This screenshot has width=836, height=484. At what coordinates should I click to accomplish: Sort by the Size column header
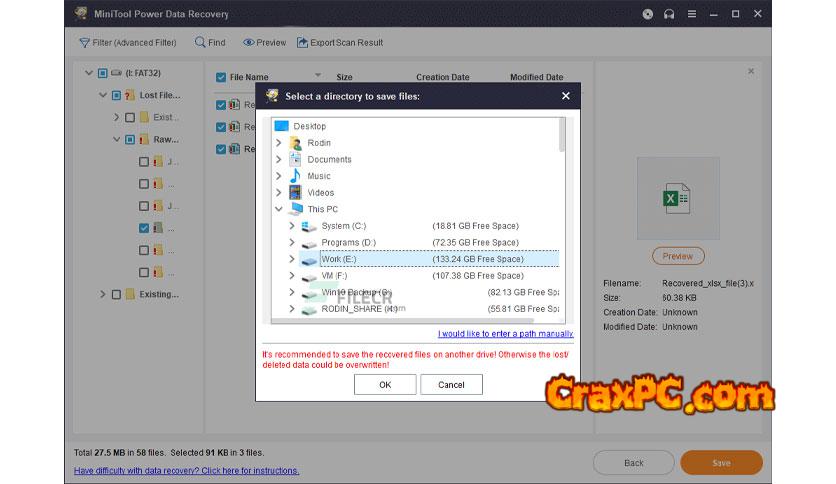(344, 77)
